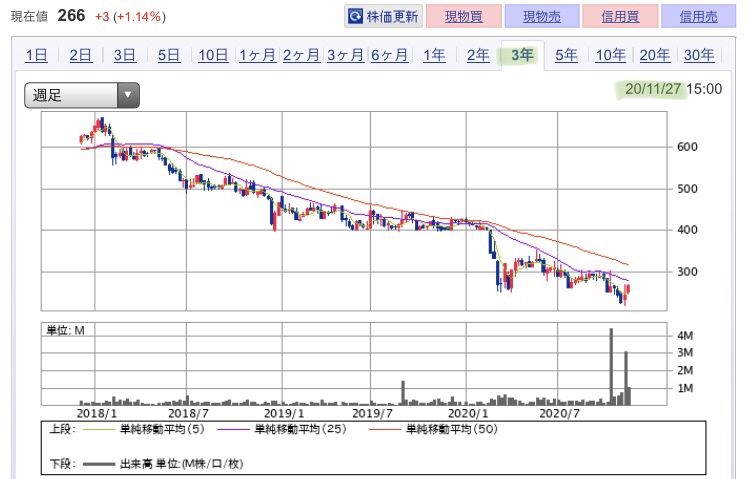
Task: Click the 単純移動平均(25) legend entry
Action: point(282,429)
